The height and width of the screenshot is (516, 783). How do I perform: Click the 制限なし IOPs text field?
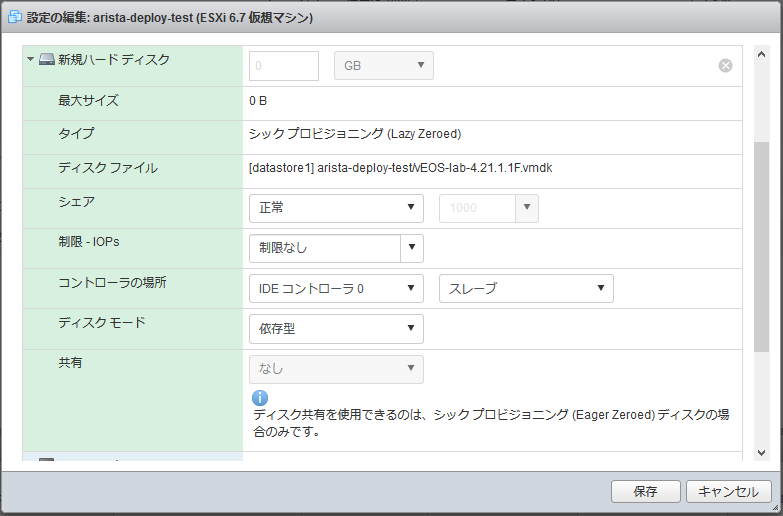point(325,248)
